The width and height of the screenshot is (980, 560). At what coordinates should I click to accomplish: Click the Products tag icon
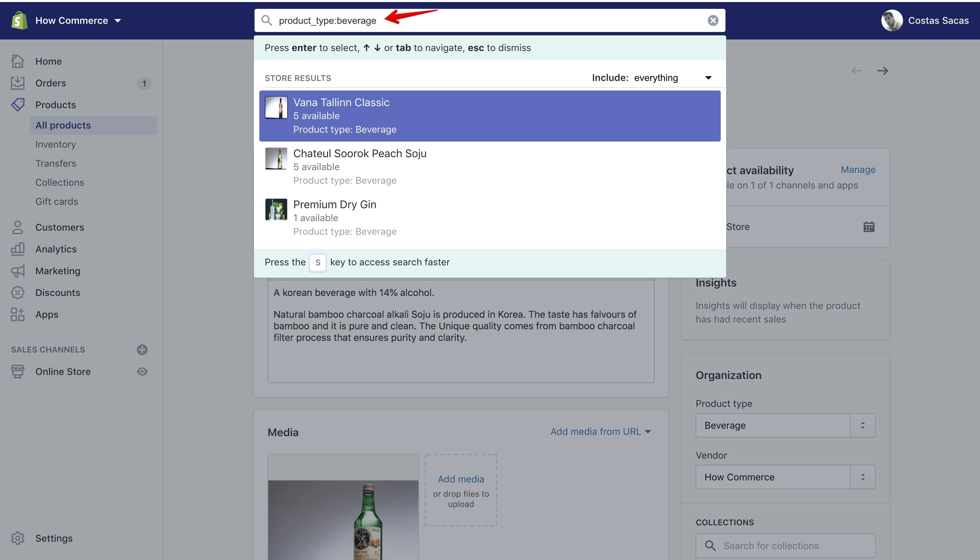[18, 104]
